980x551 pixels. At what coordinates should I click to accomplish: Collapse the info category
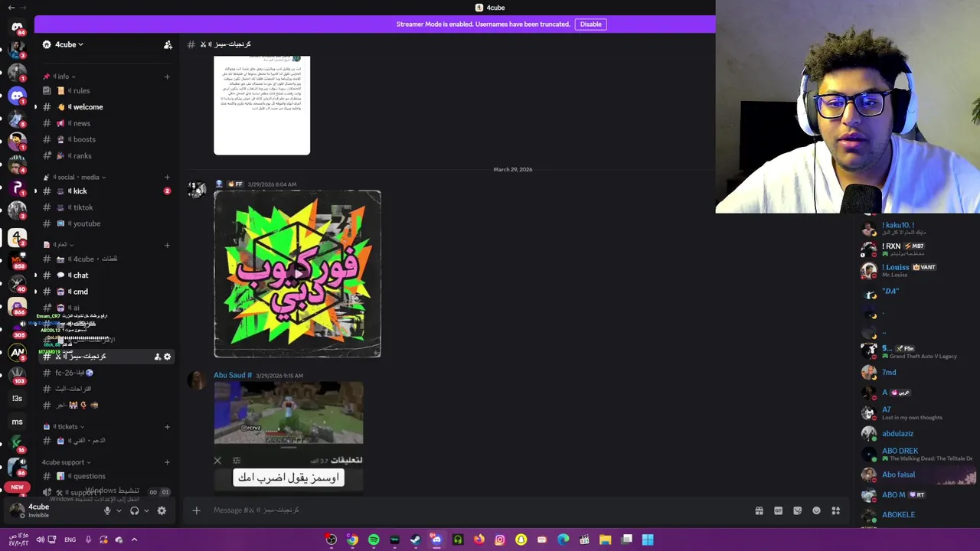[60, 77]
